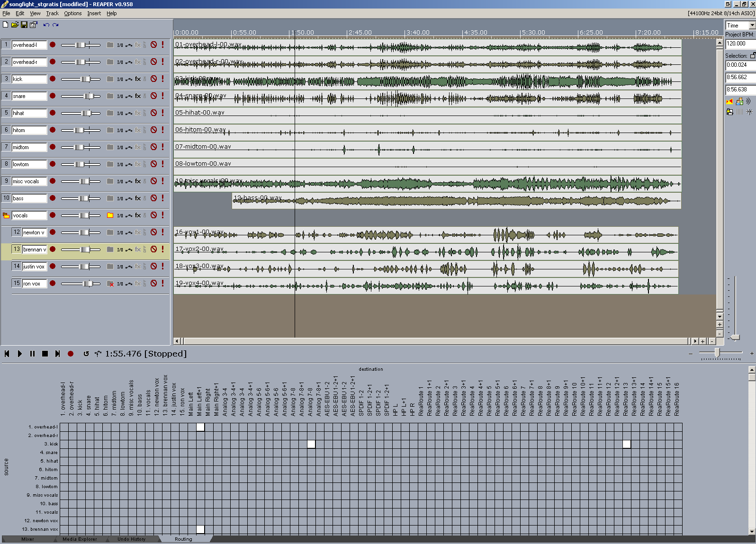Open the Track menu
The height and width of the screenshot is (544, 756).
[52, 13]
